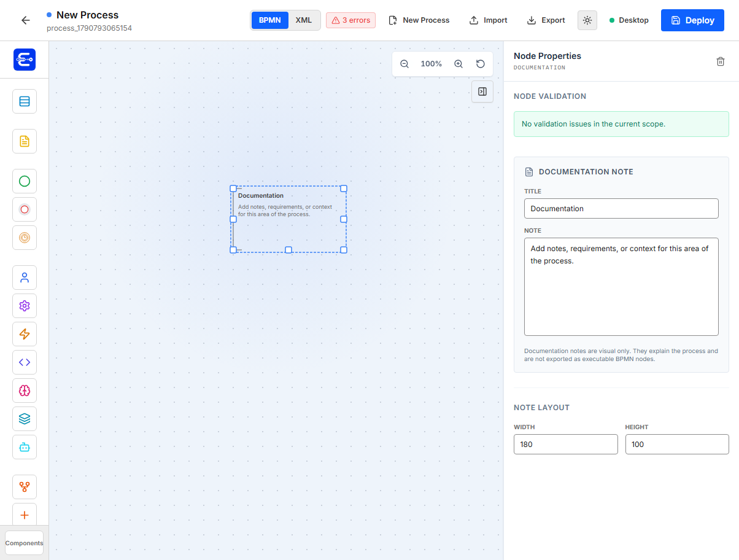
Task: Switch to BPMN view
Action: pyautogui.click(x=270, y=20)
